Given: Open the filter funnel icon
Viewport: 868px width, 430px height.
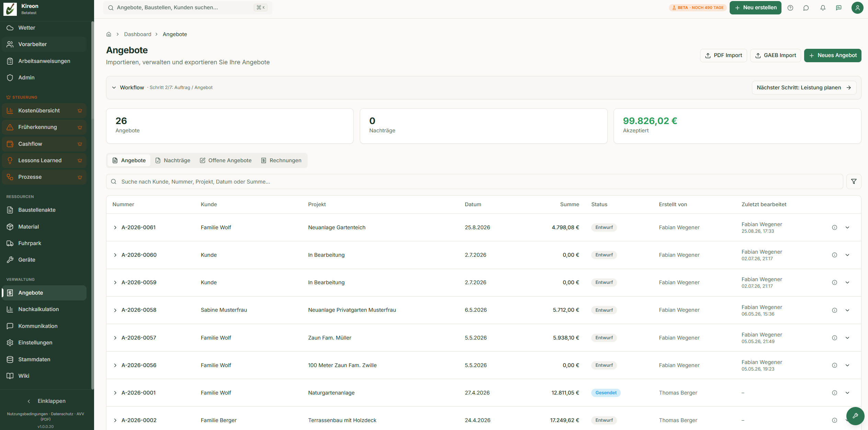Looking at the screenshot, I should tap(854, 181).
